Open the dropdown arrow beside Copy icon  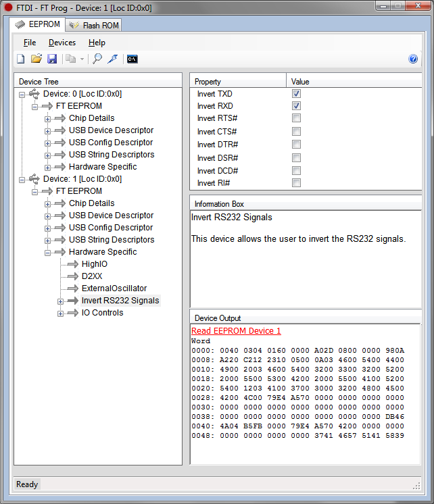[82, 59]
